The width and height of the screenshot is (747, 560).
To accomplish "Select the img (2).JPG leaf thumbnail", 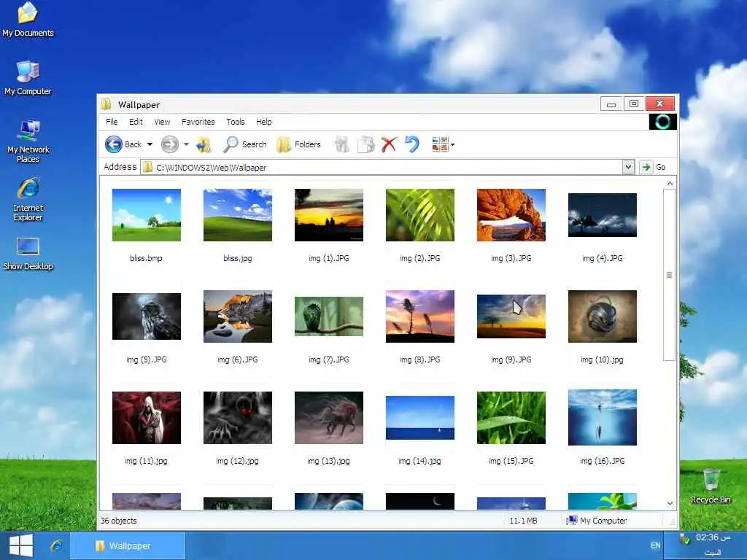I will click(420, 215).
